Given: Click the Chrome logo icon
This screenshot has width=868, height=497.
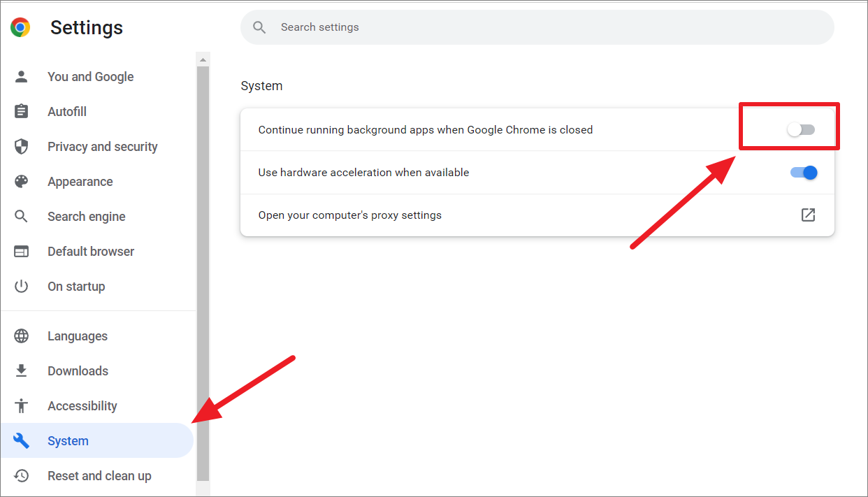Looking at the screenshot, I should point(20,28).
